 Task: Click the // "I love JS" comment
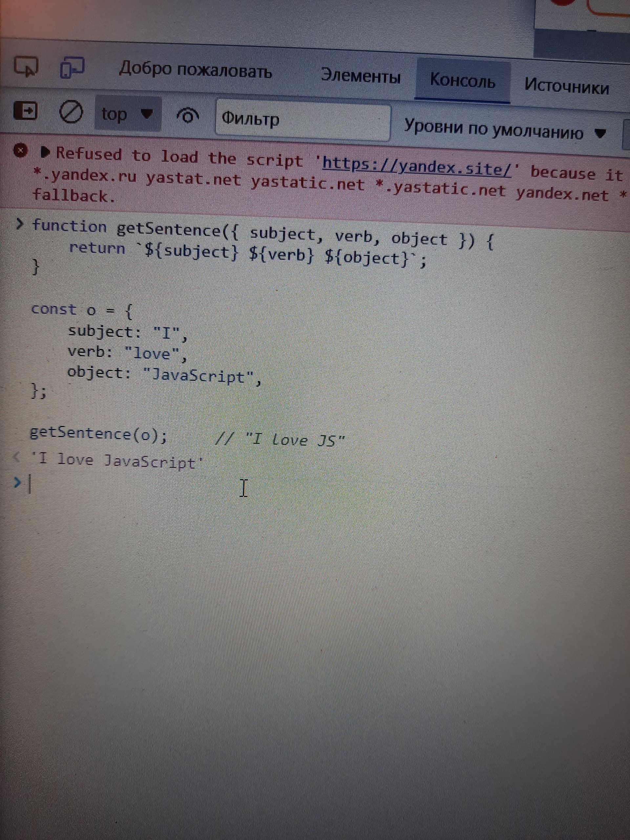tap(280, 439)
